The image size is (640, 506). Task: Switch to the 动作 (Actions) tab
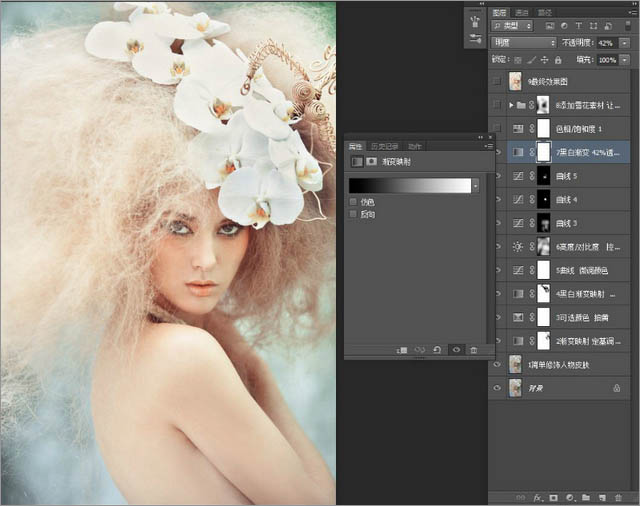click(414, 146)
